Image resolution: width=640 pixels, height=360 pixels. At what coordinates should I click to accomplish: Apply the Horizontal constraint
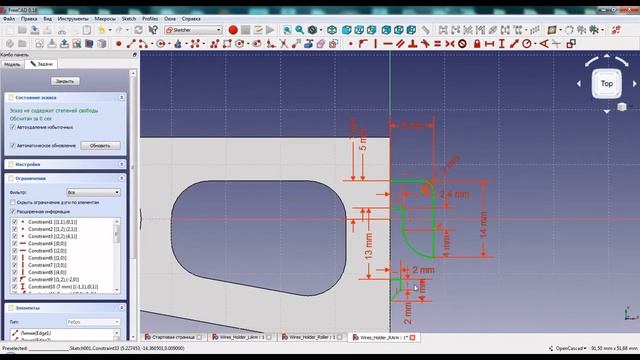[388, 44]
